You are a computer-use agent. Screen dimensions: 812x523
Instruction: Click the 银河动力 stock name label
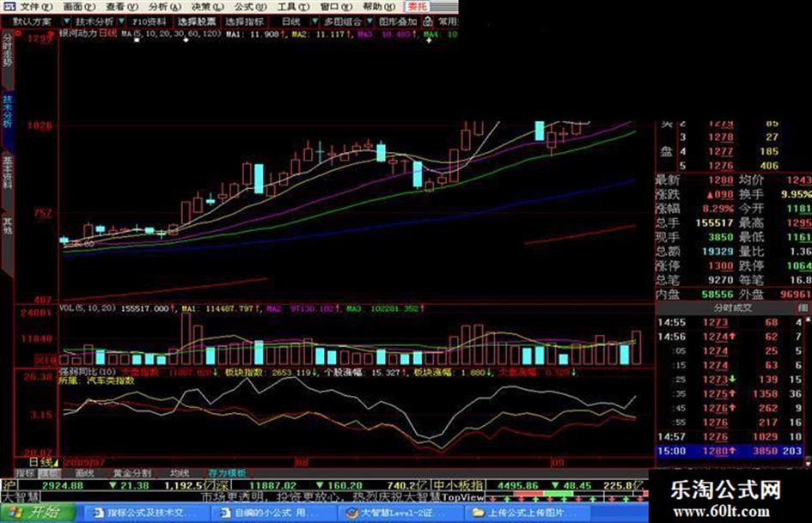pos(77,33)
